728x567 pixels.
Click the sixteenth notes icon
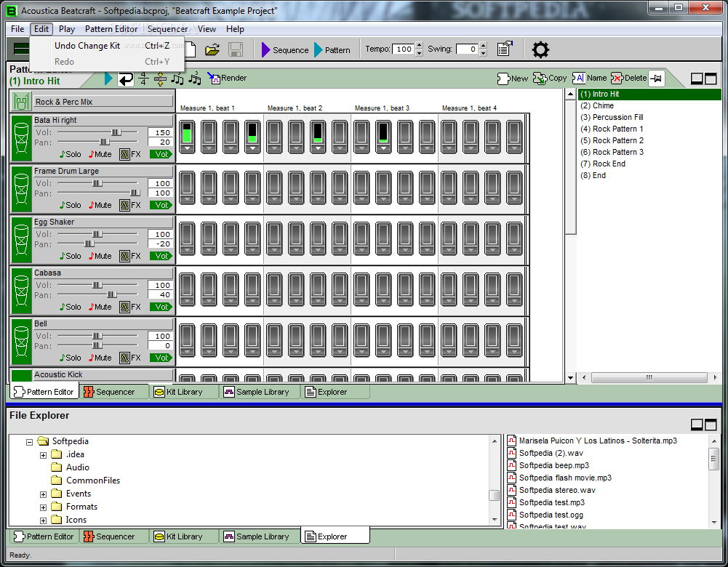pos(177,79)
